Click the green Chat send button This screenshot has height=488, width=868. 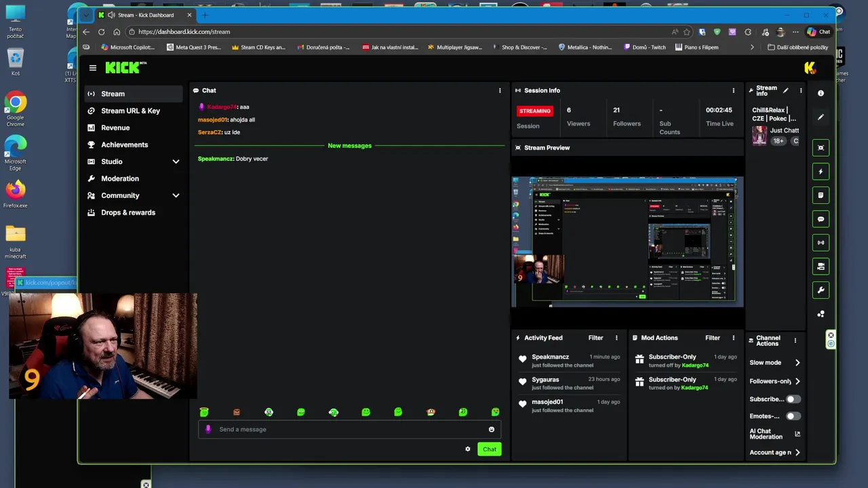489,449
